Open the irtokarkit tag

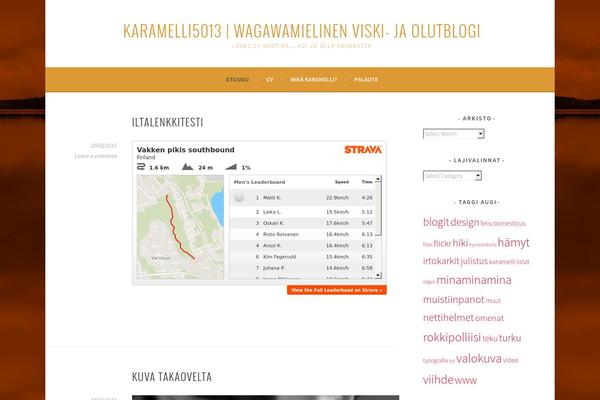coord(441,261)
